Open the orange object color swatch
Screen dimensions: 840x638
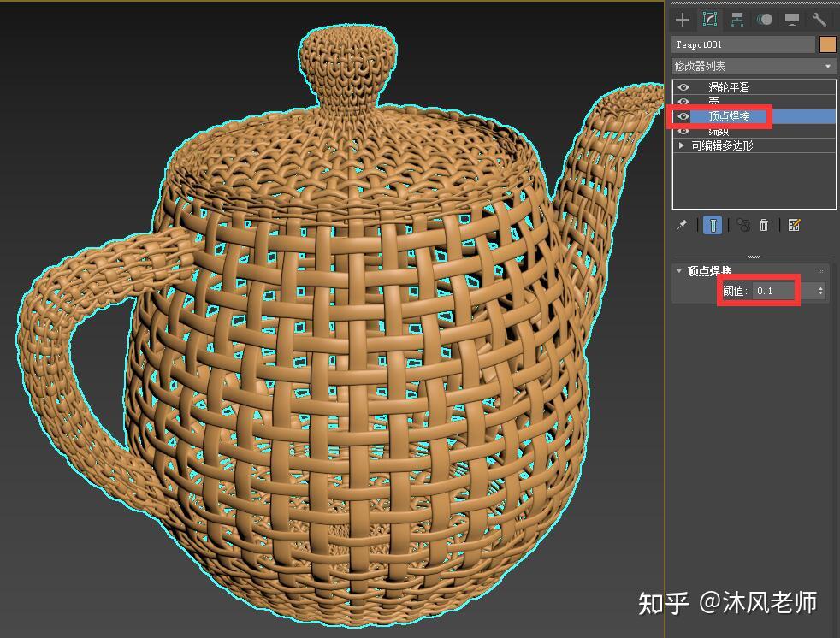tap(828, 44)
